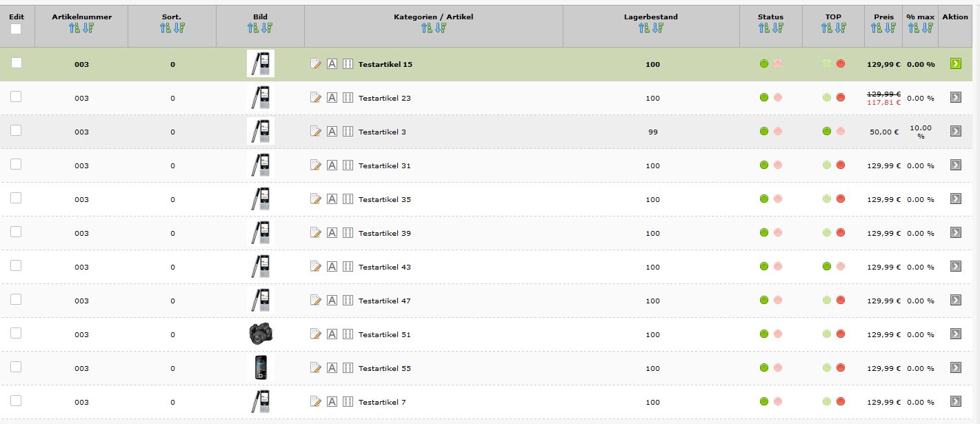Click the Testartikel 47 article name
The height and width of the screenshot is (424, 980).
pyautogui.click(x=384, y=301)
